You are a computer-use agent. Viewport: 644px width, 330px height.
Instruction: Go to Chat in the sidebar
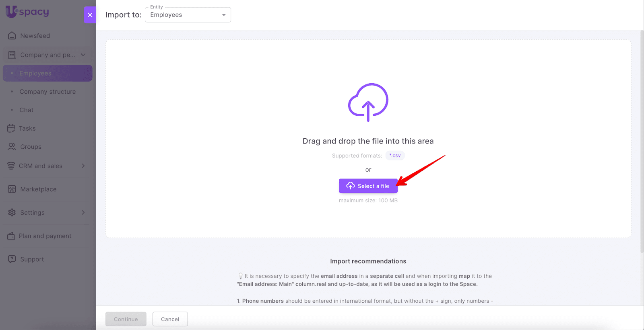click(x=27, y=110)
